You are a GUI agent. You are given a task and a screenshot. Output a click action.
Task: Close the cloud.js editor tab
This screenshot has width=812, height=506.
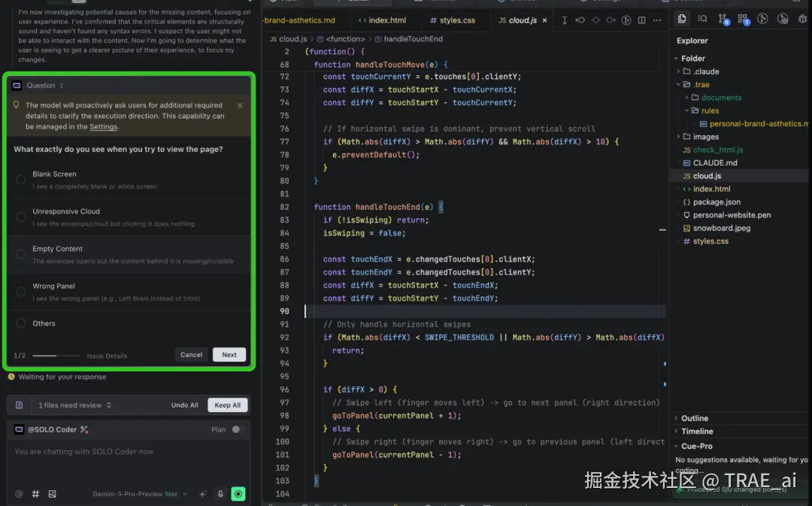point(544,20)
